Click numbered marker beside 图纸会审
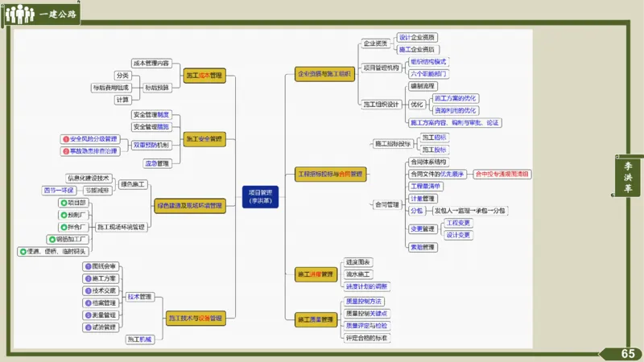Screen dimensions: 644x362 [88, 265]
